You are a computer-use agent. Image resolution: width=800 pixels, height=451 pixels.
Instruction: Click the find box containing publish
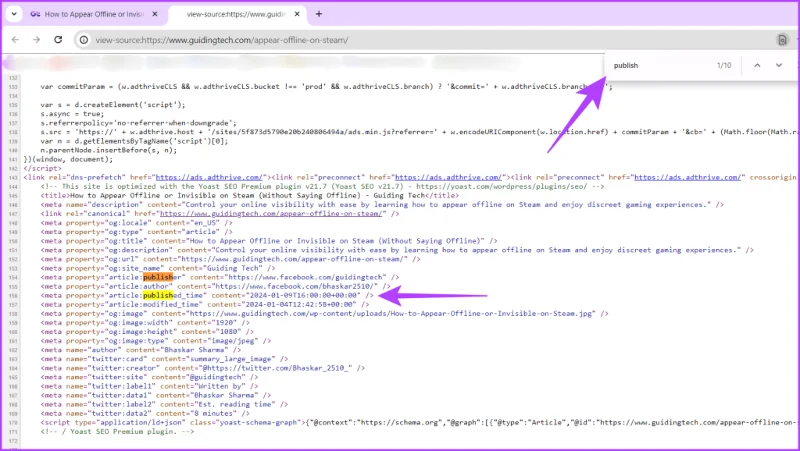661,65
